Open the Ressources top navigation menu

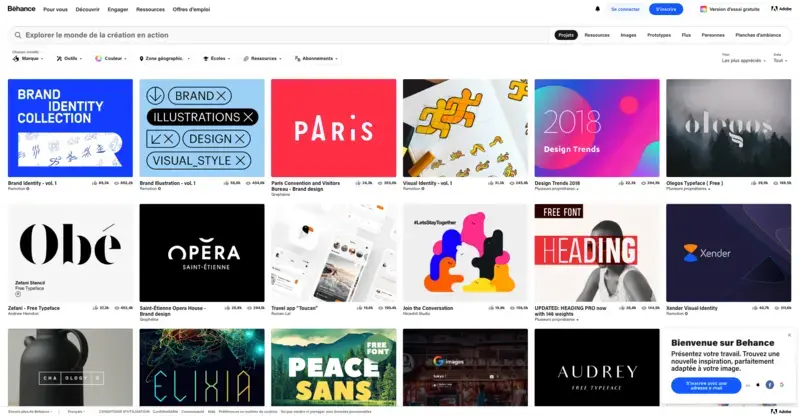pos(150,9)
